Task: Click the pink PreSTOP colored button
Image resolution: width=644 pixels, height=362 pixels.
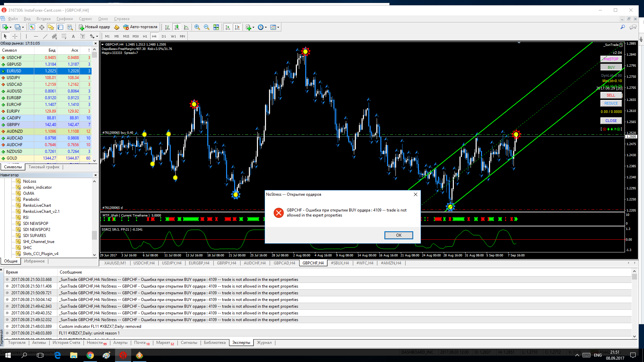Action: (x=611, y=59)
